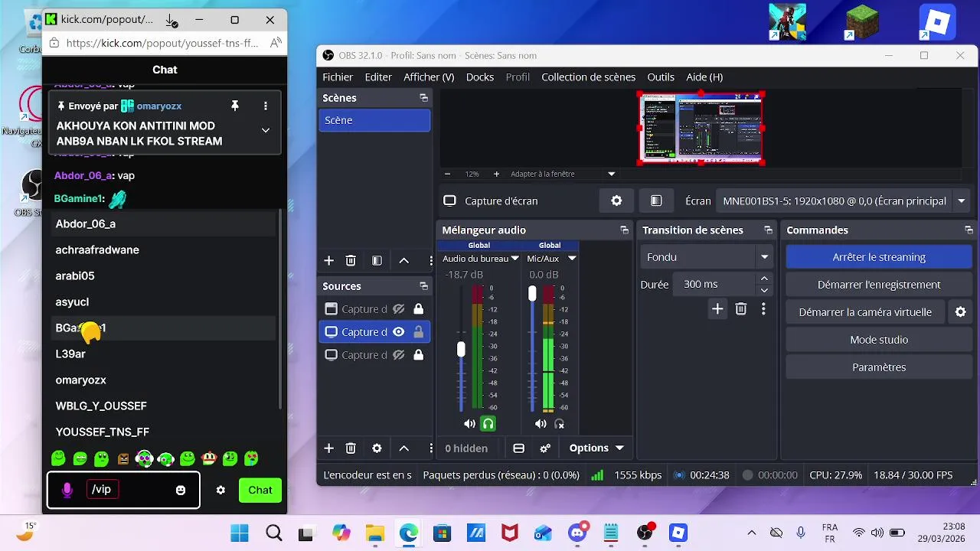
Task: Open the Capture d'écran source properties gear
Action: tap(616, 201)
